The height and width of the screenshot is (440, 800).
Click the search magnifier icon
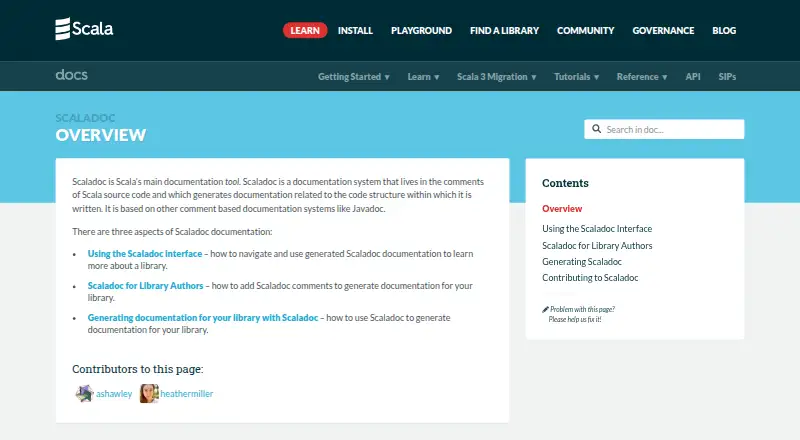[596, 129]
